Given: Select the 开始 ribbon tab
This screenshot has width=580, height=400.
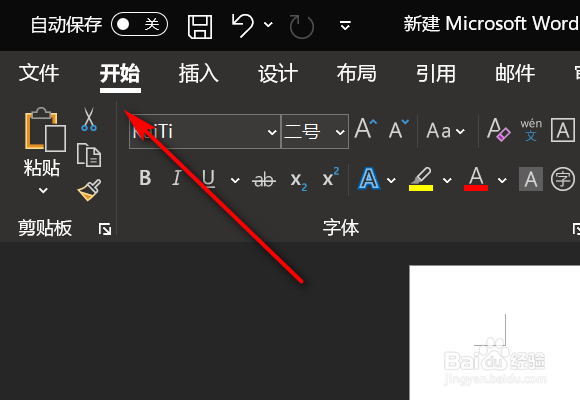Looking at the screenshot, I should (x=120, y=73).
